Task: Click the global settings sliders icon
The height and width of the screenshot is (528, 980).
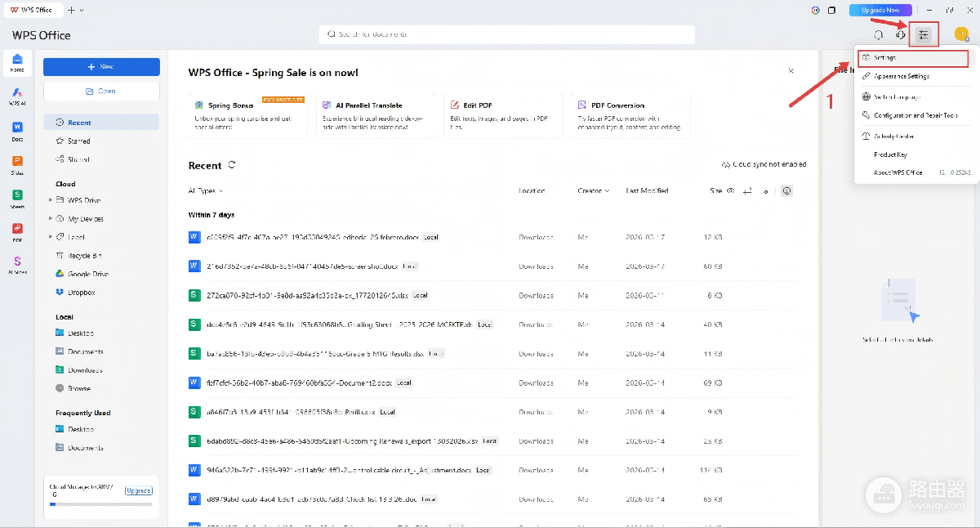Action: pos(923,35)
